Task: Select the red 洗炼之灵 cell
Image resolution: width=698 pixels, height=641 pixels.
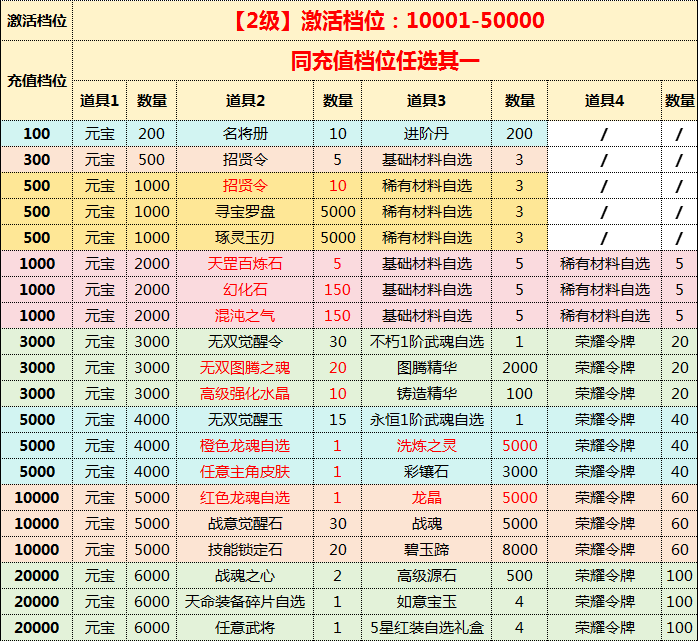Action: (426, 446)
